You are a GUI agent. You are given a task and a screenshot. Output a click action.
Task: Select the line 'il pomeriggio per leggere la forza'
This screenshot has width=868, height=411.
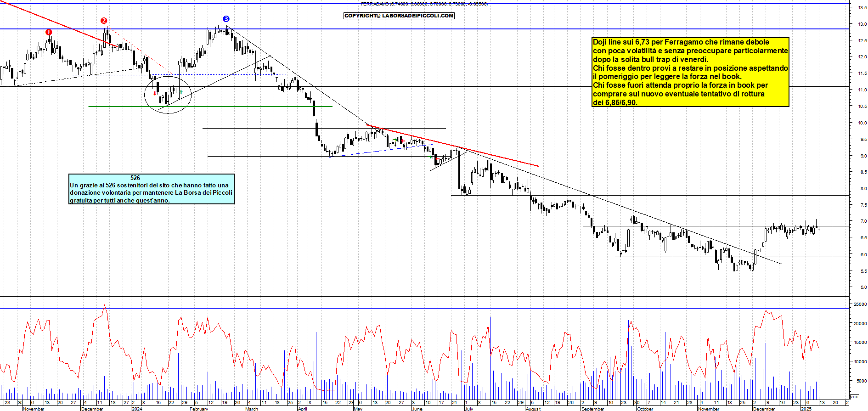(x=667, y=76)
